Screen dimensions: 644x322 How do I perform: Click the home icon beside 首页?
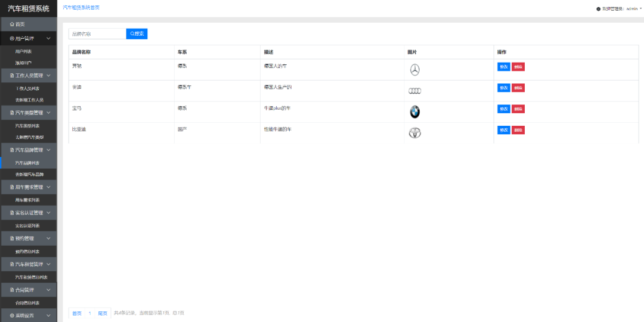coord(12,24)
